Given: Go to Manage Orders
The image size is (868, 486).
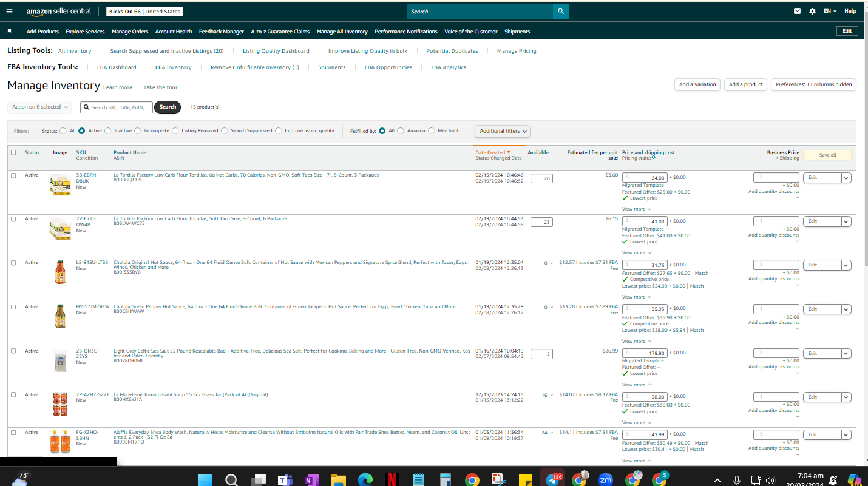Looking at the screenshot, I should coord(130,32).
